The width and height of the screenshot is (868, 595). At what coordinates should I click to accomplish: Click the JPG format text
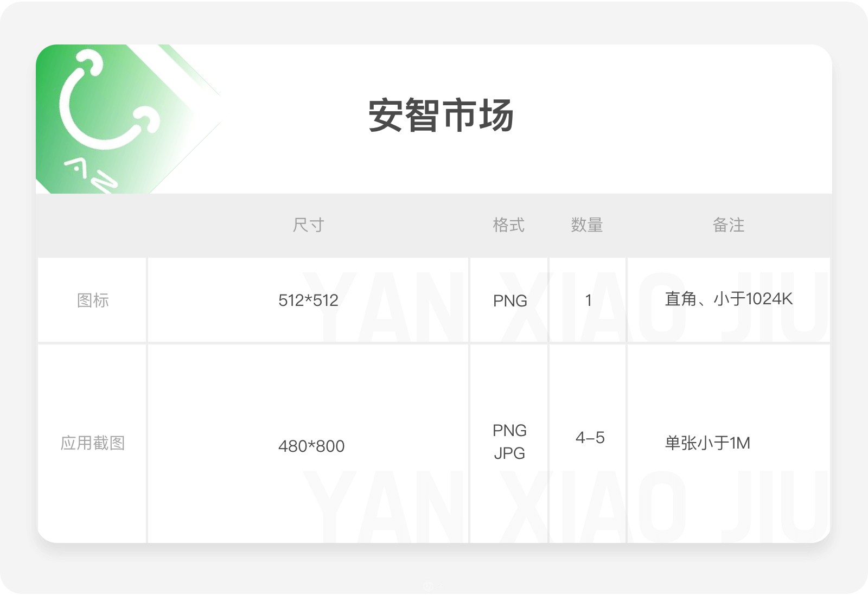coord(509,453)
